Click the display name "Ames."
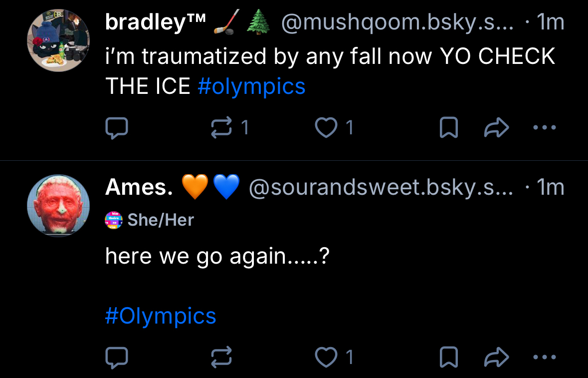 coord(139,187)
